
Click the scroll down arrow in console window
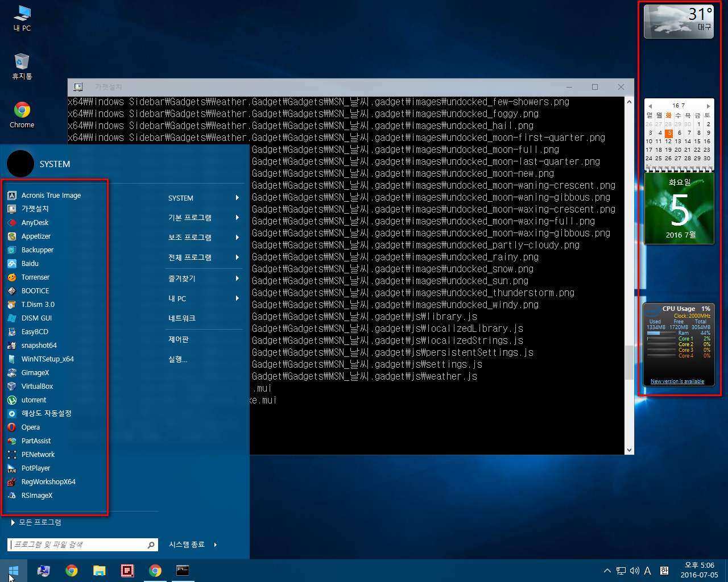point(629,450)
